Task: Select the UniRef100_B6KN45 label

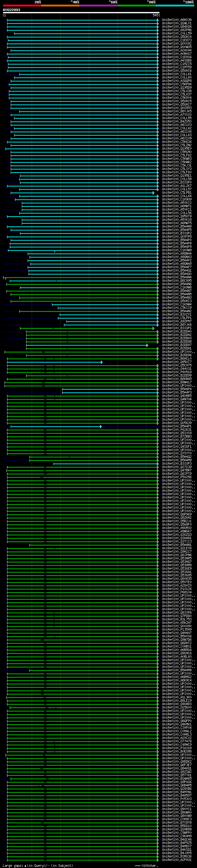Action: [176, 379]
